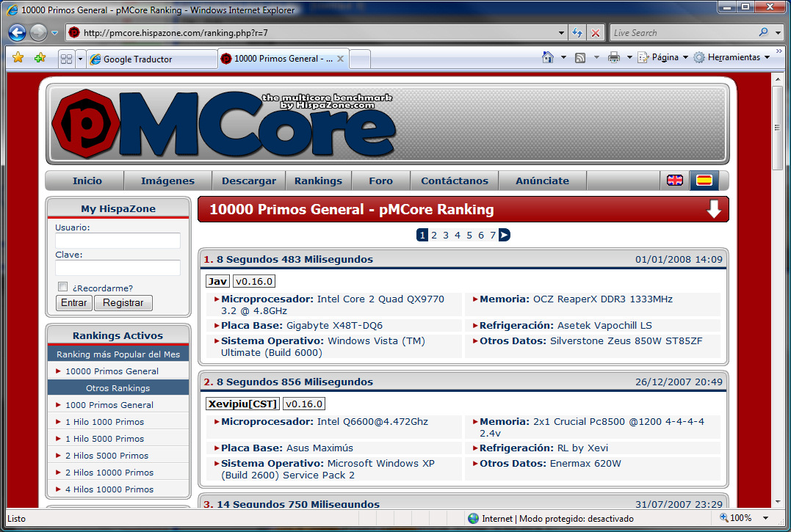Enable the ¿Recordarme? checkbox
The width and height of the screenshot is (791, 532).
click(x=63, y=288)
